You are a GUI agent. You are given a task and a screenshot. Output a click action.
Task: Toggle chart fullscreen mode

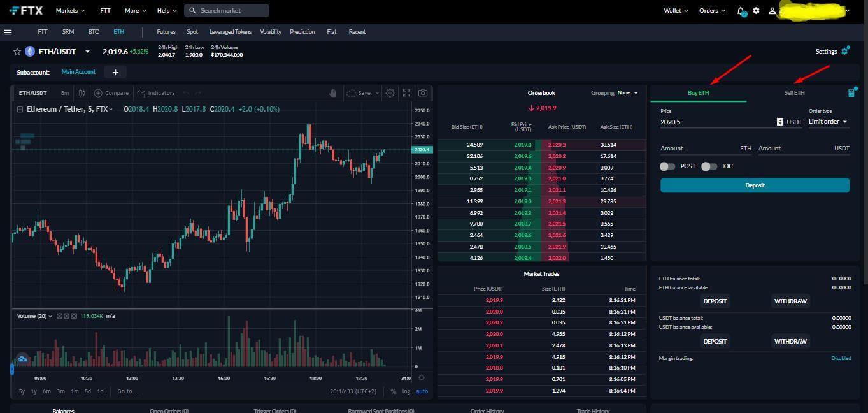tap(406, 93)
